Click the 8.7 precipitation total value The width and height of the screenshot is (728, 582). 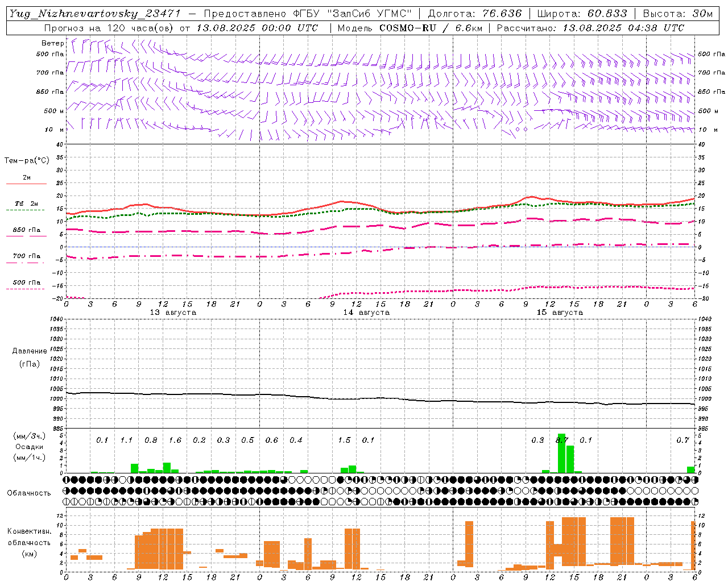tap(562, 440)
